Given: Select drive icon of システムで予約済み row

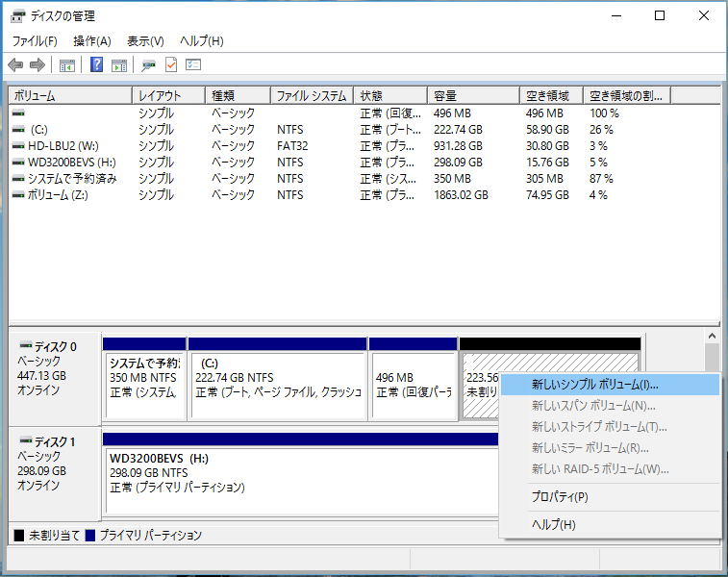Looking at the screenshot, I should 18,178.
